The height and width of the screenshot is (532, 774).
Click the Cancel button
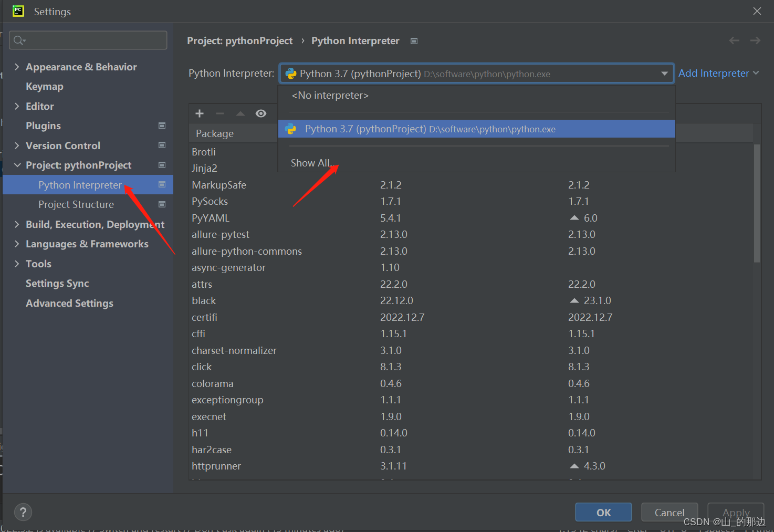coord(670,512)
